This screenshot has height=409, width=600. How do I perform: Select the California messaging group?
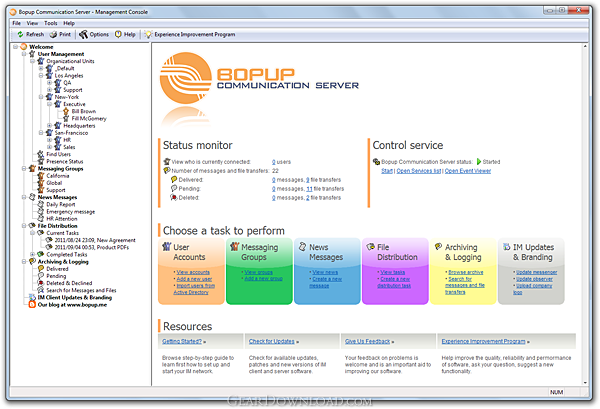click(x=58, y=176)
